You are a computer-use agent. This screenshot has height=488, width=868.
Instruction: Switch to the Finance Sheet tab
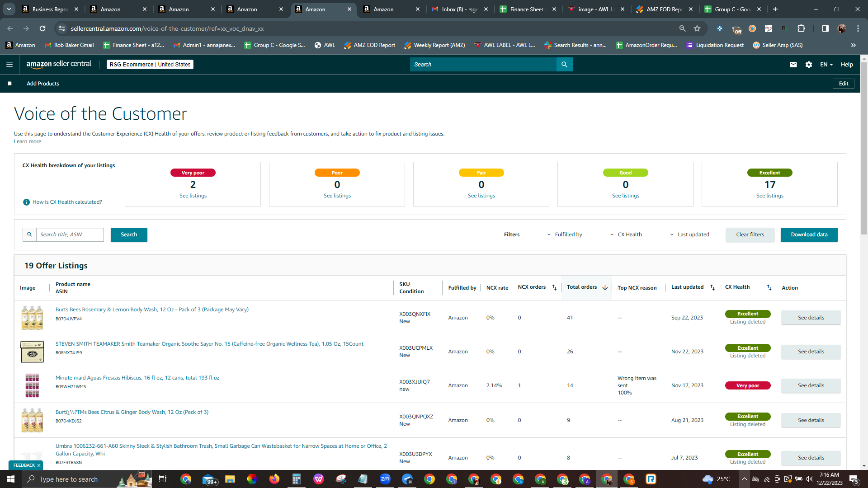click(528, 9)
